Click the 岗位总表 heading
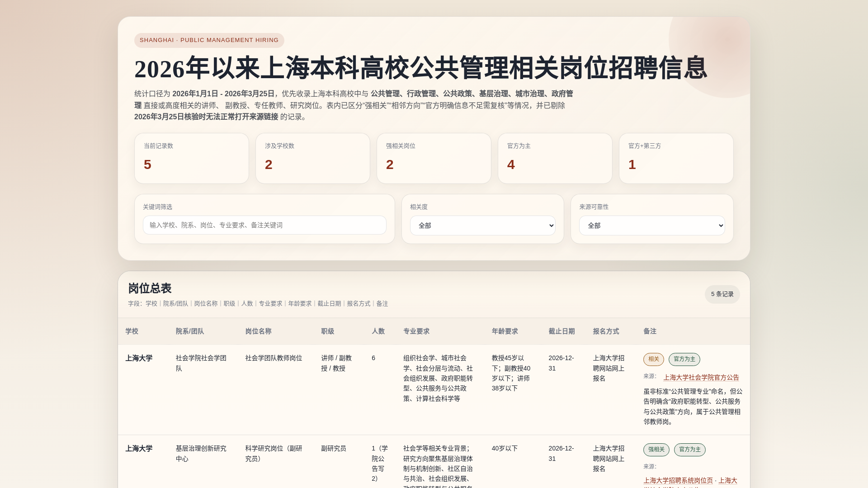 coord(150,288)
